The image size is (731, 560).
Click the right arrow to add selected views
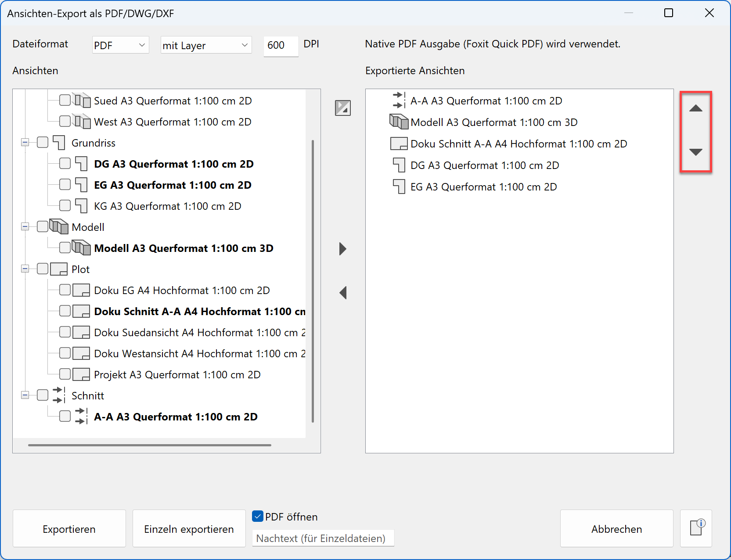(343, 249)
